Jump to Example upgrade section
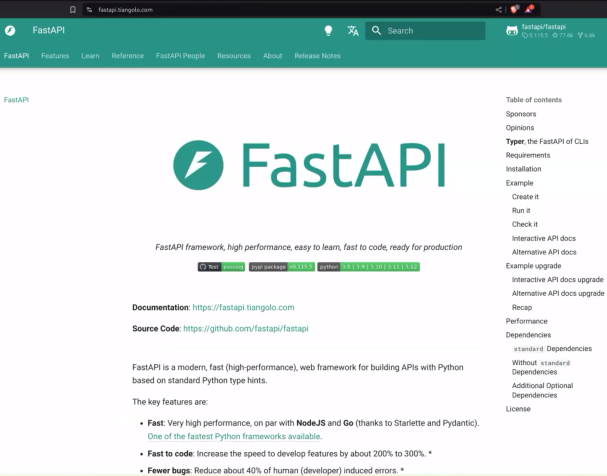 [x=533, y=266]
